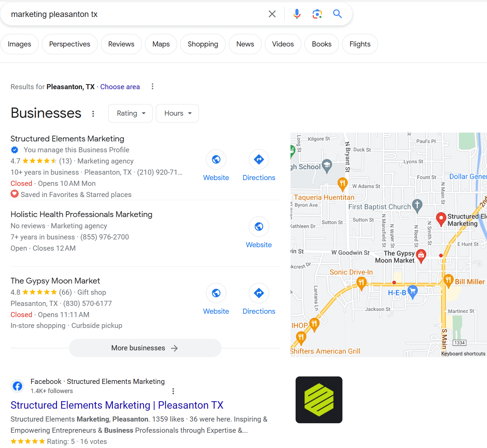Select the Bill Miller restaurant map marker
The image size is (487, 448).
tap(448, 281)
